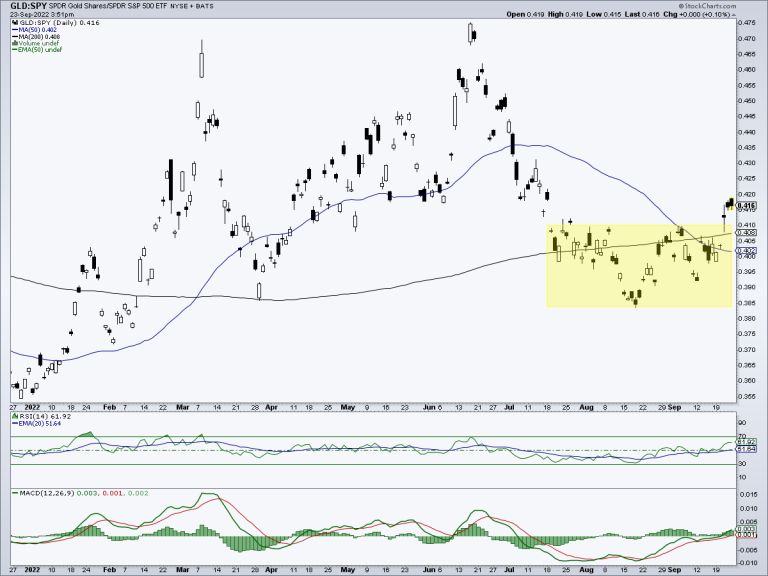The image size is (768, 576).
Task: Click the 0.470 price axis label
Action: 746,38
